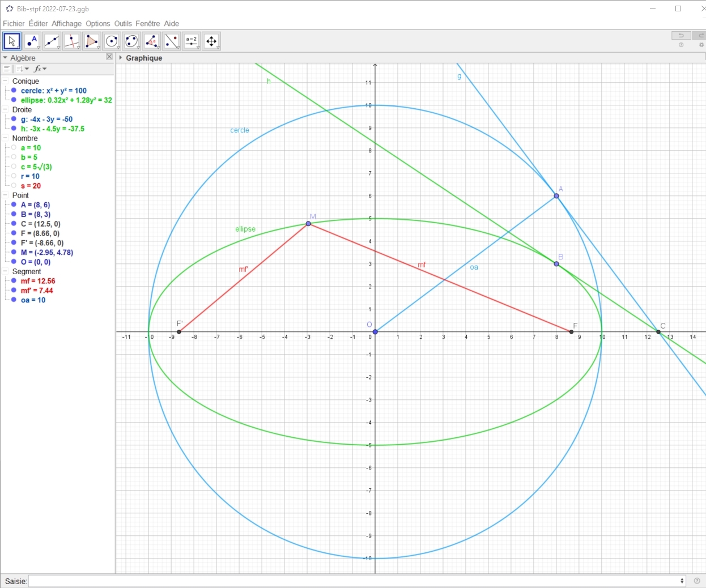
Task: Click the Undo arrow button
Action: click(x=681, y=35)
